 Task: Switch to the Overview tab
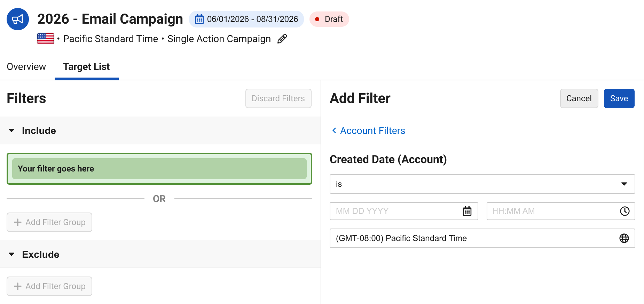(26, 66)
